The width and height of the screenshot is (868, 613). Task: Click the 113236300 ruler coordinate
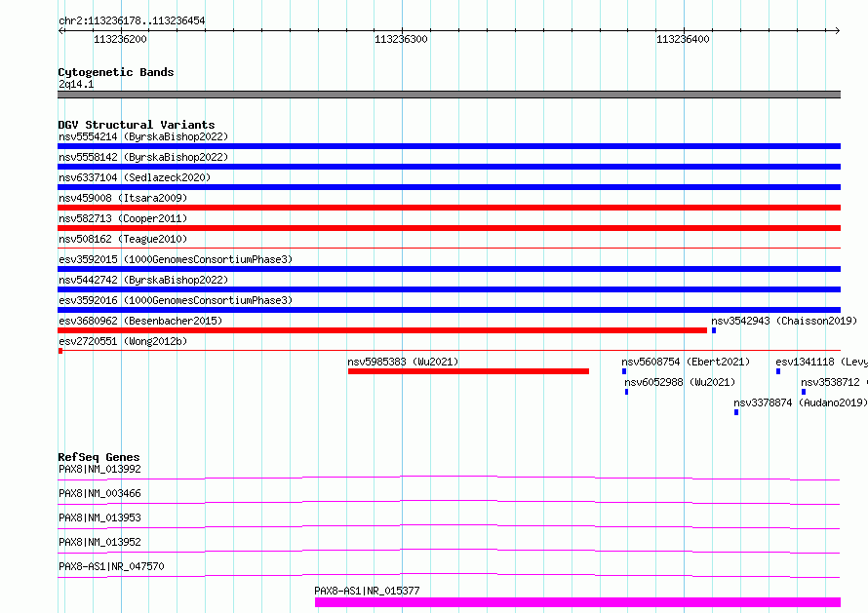pyautogui.click(x=402, y=39)
